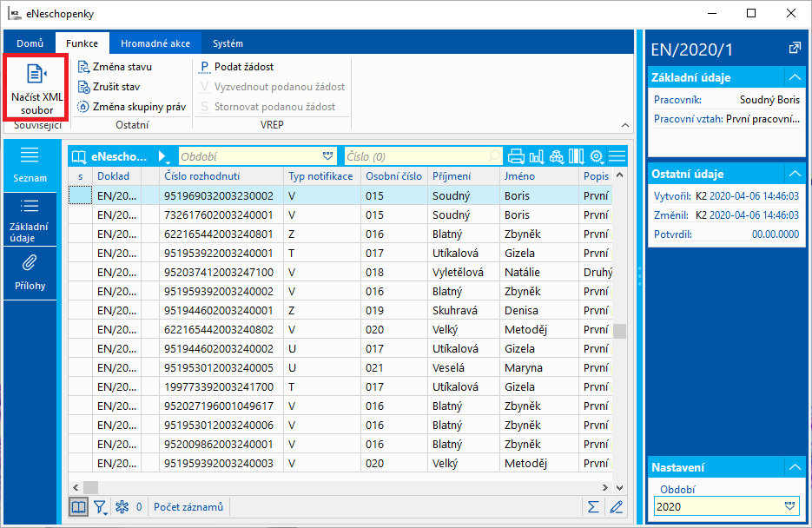Image resolution: width=812 pixels, height=528 pixels.
Task: Open the EN/2020/1 panel in a new window
Action: (794, 48)
